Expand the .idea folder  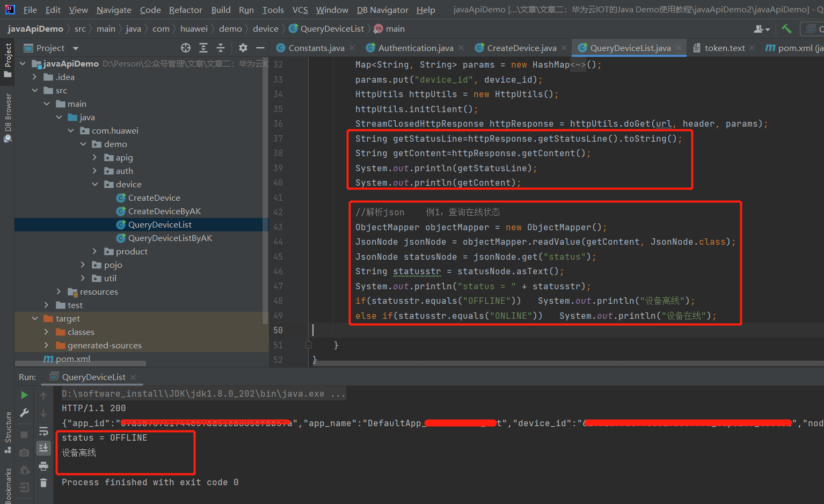coord(35,77)
